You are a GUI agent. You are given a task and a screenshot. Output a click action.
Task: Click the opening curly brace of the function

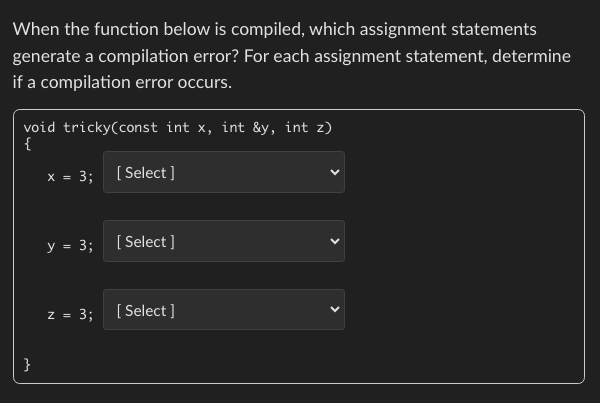[27, 144]
